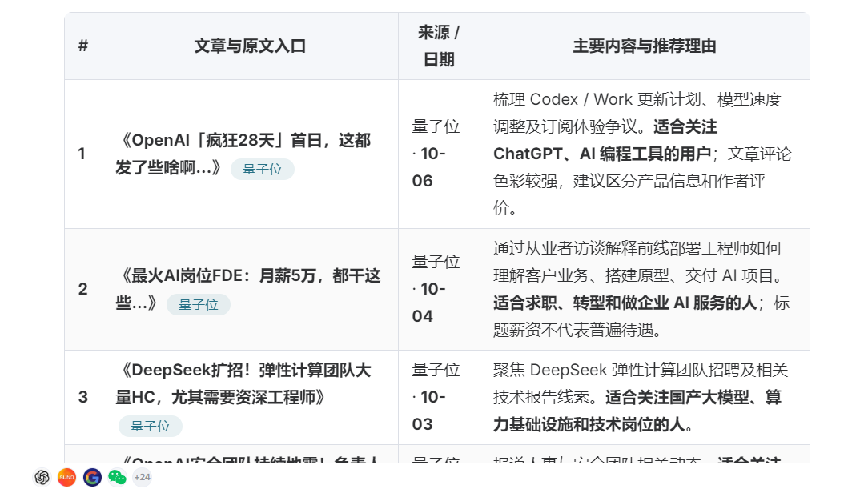
Task: Click the OpenAI source icon
Action: [x=42, y=477]
